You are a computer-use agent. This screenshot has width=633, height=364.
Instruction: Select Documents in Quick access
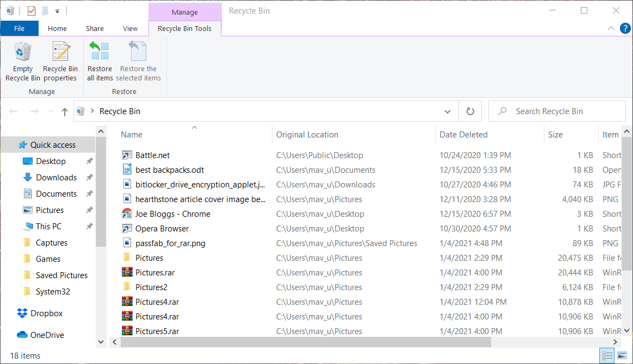[x=56, y=194]
